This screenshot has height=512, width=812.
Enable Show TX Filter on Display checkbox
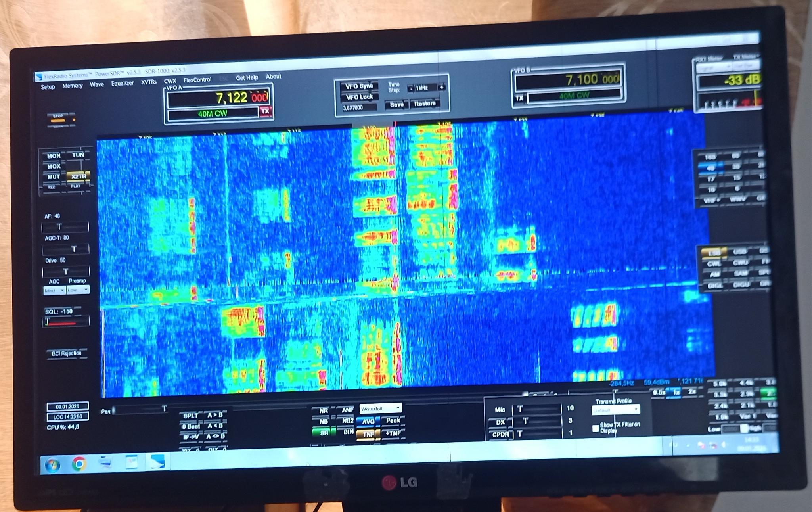coord(595,428)
